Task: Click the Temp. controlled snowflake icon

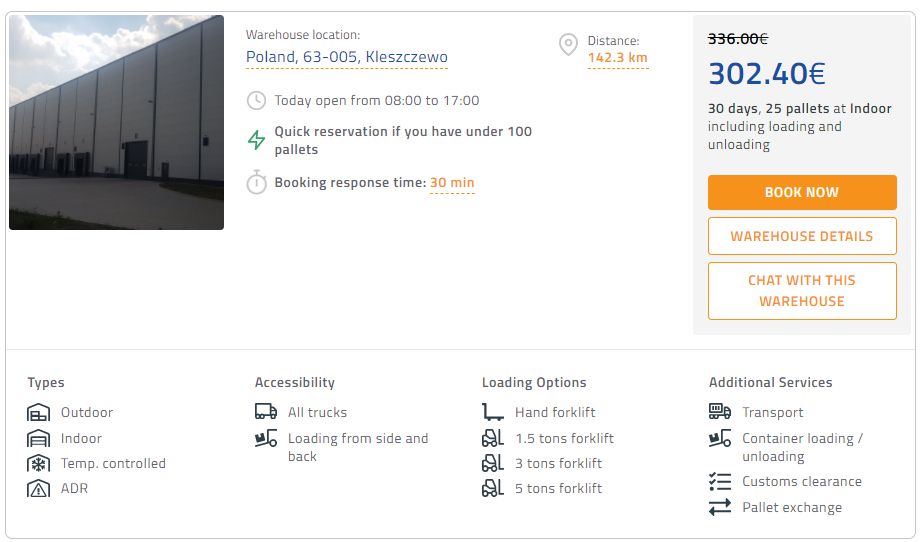Action: tap(38, 464)
